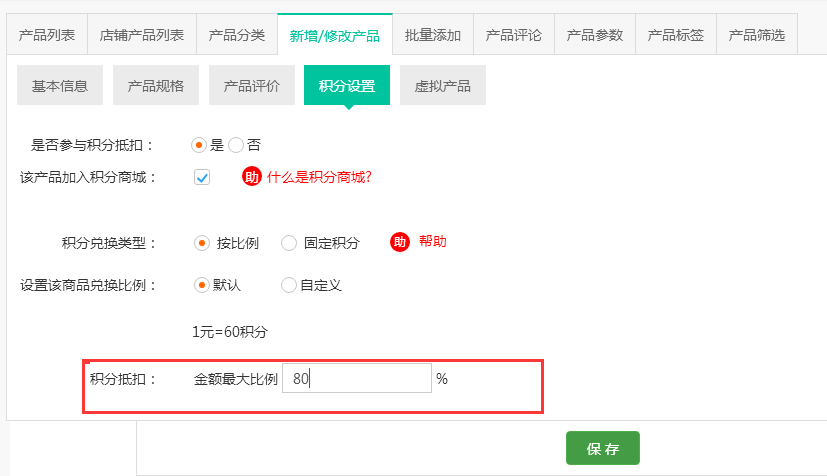Toggle the 该产品加入积分商城 checkbox
The width and height of the screenshot is (827, 476).
click(202, 177)
